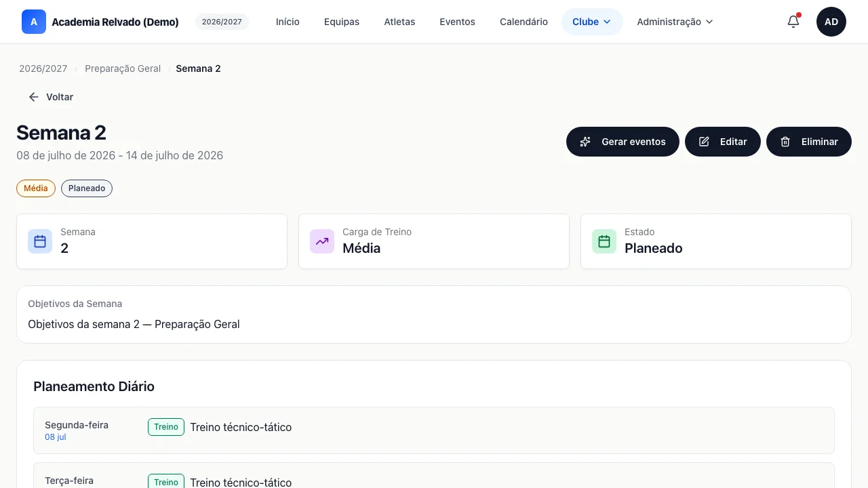Click the Semana 2 breadcrumb item
868x488 pixels.
point(198,68)
